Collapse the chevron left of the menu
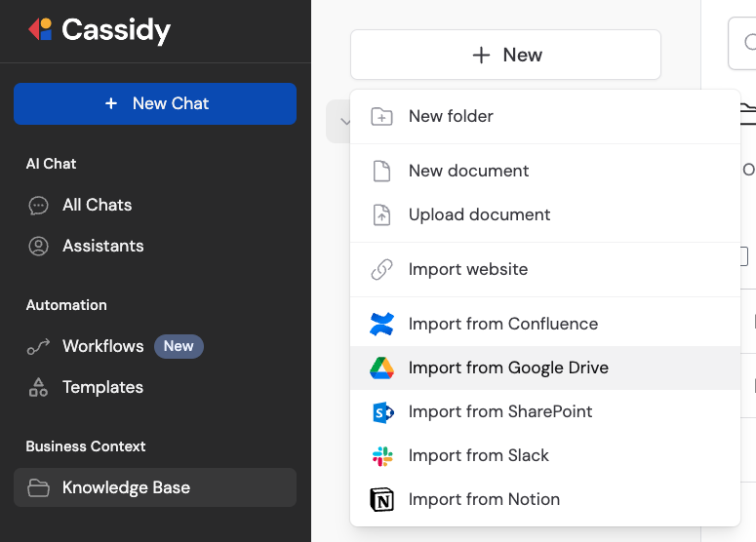The height and width of the screenshot is (542, 756). pyautogui.click(x=344, y=122)
